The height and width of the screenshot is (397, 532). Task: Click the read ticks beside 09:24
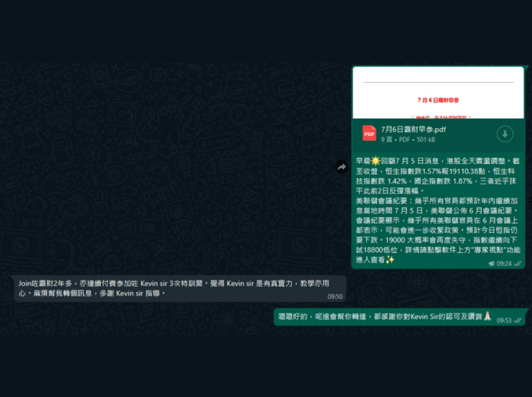(517, 264)
